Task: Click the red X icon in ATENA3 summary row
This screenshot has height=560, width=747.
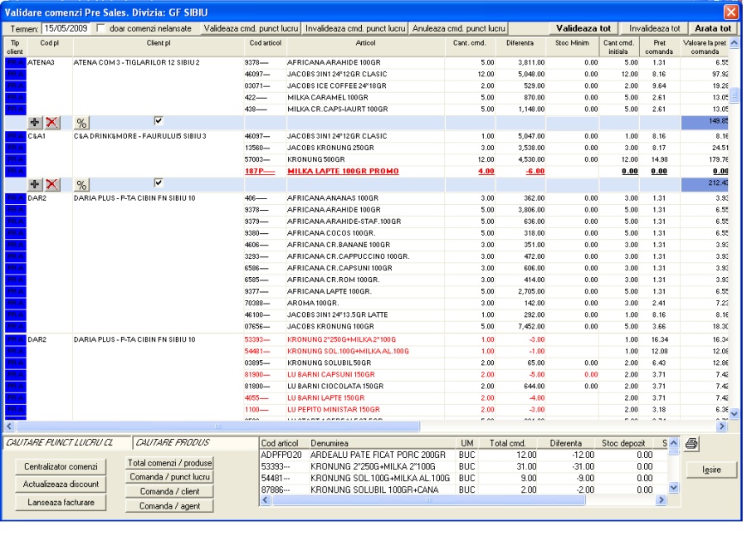Action: tap(52, 123)
